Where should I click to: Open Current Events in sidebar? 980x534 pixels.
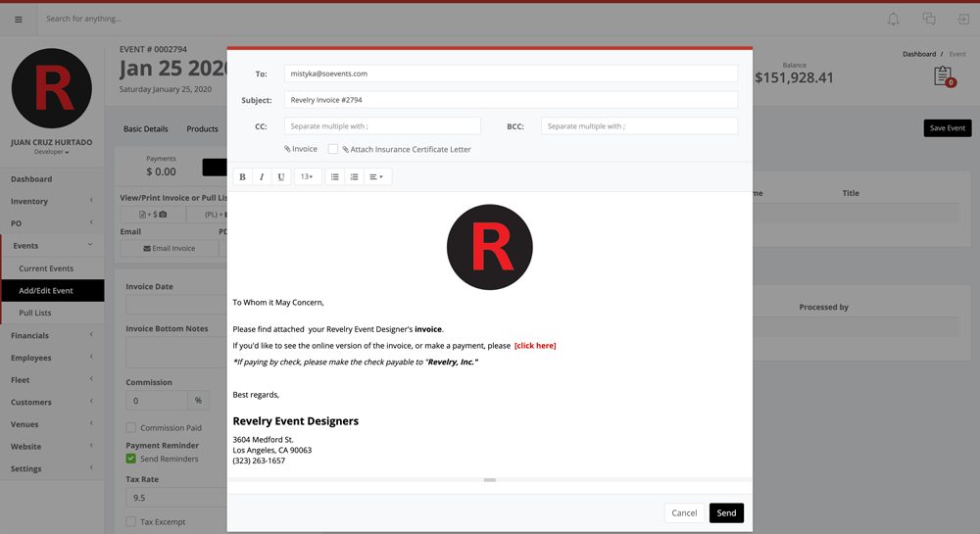pyautogui.click(x=46, y=268)
